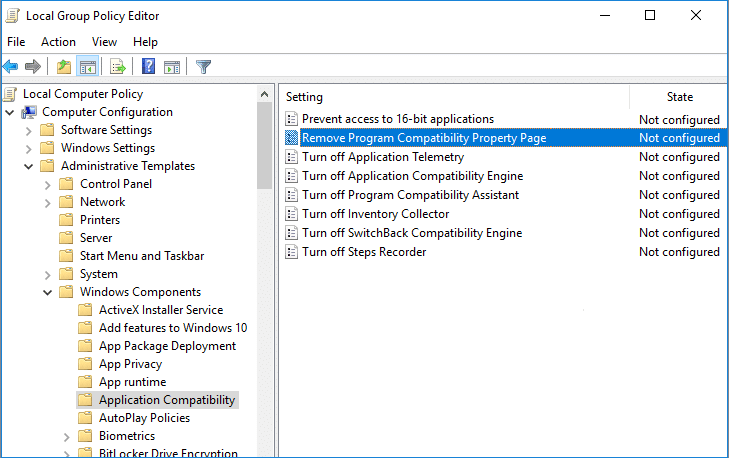Click the Filter funnel toolbar icon
Screen dimensions: 729x458
pyautogui.click(x=204, y=67)
